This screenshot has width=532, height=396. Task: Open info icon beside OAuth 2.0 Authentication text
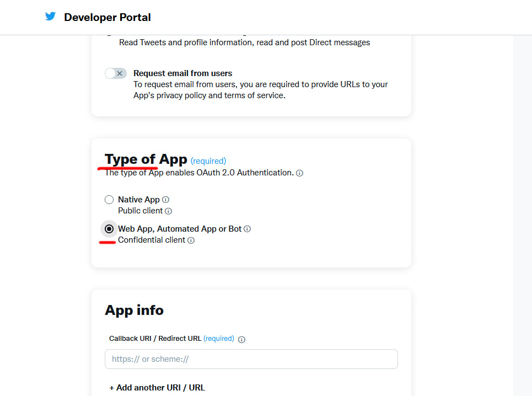pos(299,173)
